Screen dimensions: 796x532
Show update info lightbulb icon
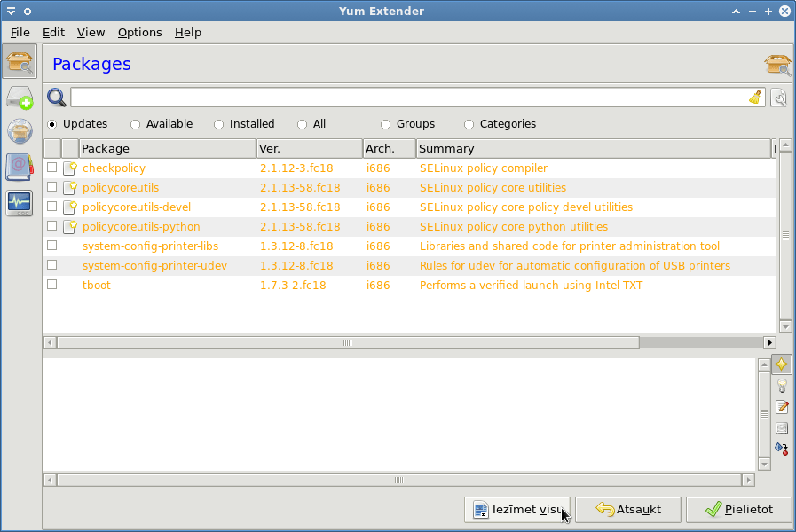pyautogui.click(x=782, y=386)
